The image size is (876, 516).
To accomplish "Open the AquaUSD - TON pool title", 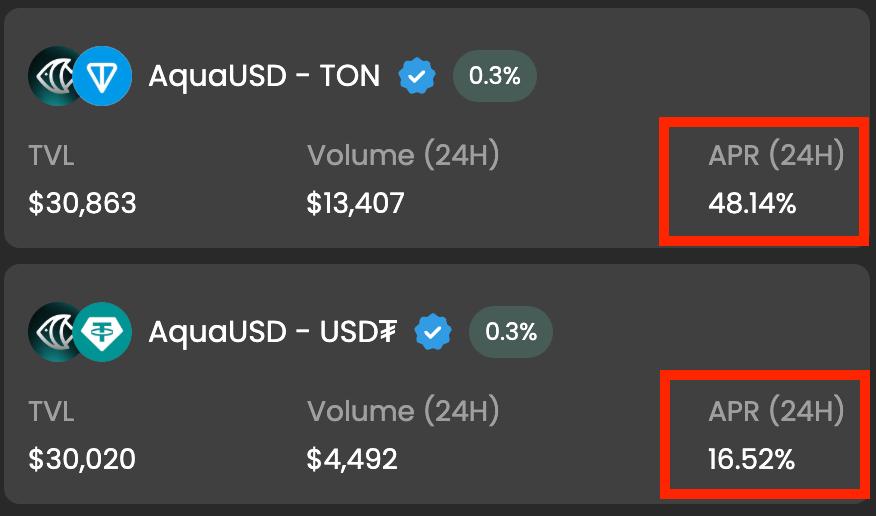I will pyautogui.click(x=264, y=76).
